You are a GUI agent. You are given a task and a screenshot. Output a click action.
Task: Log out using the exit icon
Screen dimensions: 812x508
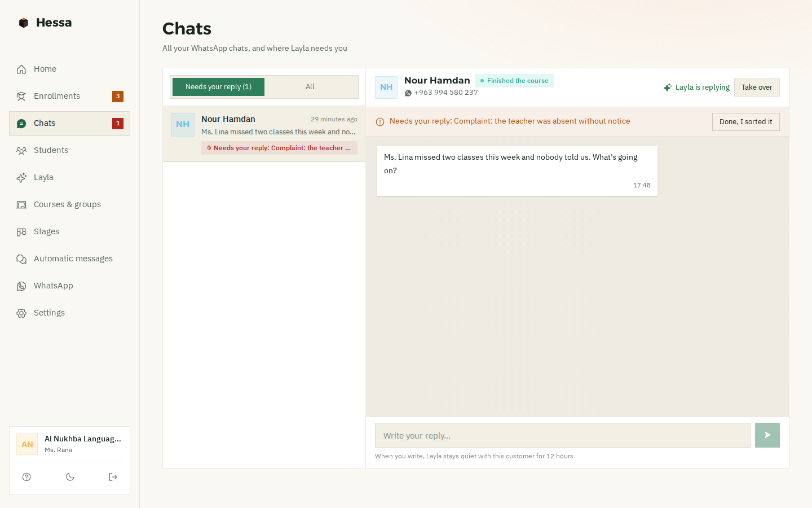click(x=113, y=477)
